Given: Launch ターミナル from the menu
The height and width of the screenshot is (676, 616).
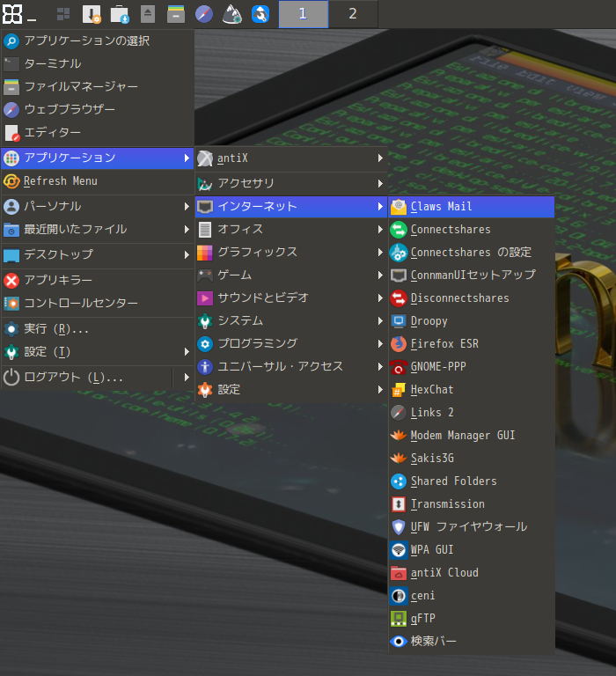Looking at the screenshot, I should point(98,63).
